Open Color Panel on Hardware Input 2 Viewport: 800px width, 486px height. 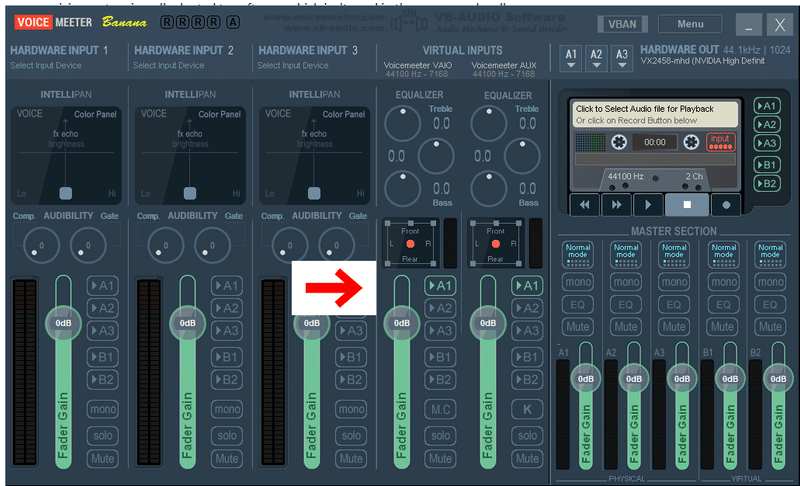click(219, 114)
